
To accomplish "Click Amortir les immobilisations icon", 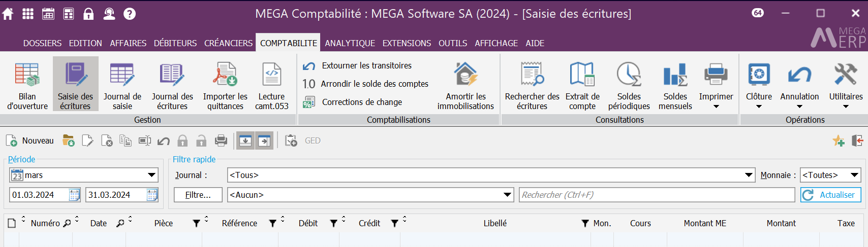I will (x=466, y=85).
